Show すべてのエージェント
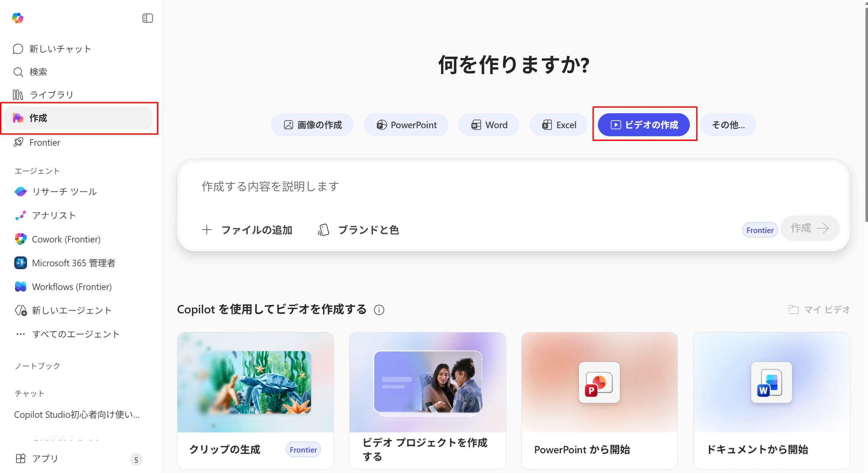This screenshot has width=868, height=473. point(78,334)
